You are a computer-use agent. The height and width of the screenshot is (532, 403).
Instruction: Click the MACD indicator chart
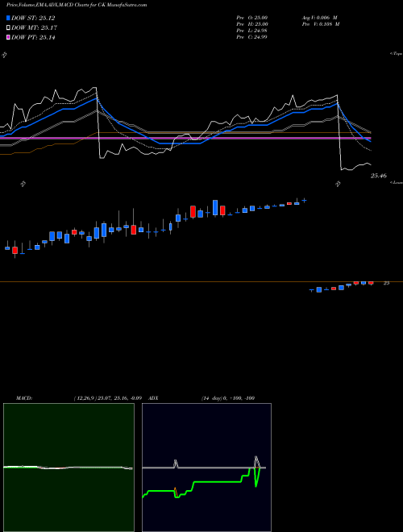pos(69,468)
